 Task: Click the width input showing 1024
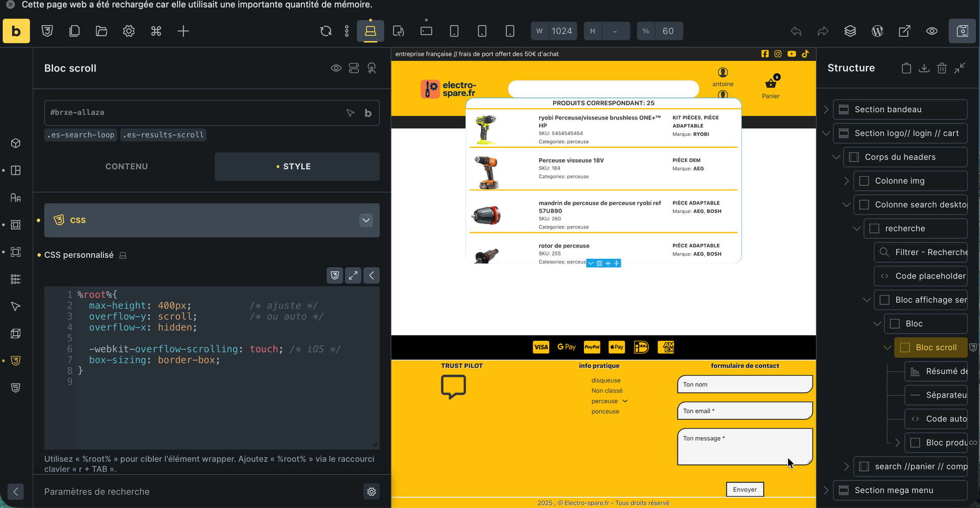point(561,31)
